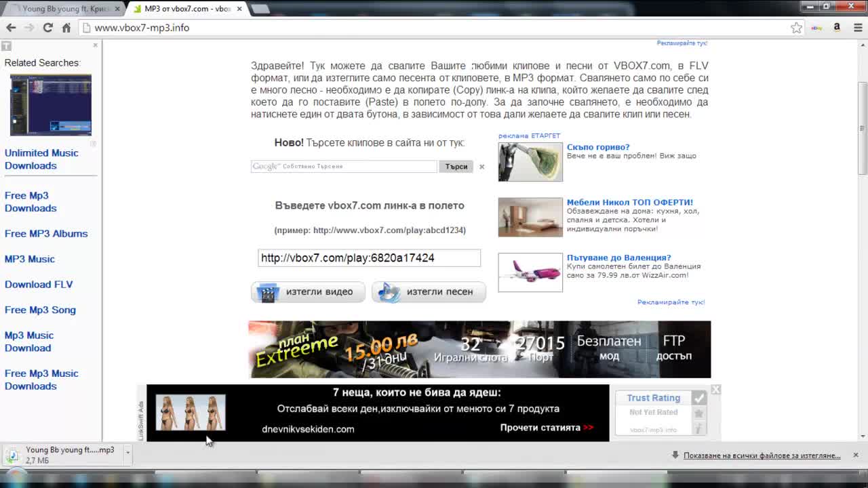Follow the top Рекламирайте тук link
The height and width of the screenshot is (488, 868).
682,43
